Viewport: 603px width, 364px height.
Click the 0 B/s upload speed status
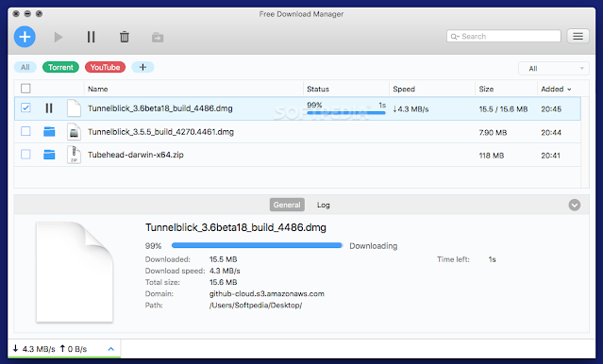pyautogui.click(x=74, y=349)
